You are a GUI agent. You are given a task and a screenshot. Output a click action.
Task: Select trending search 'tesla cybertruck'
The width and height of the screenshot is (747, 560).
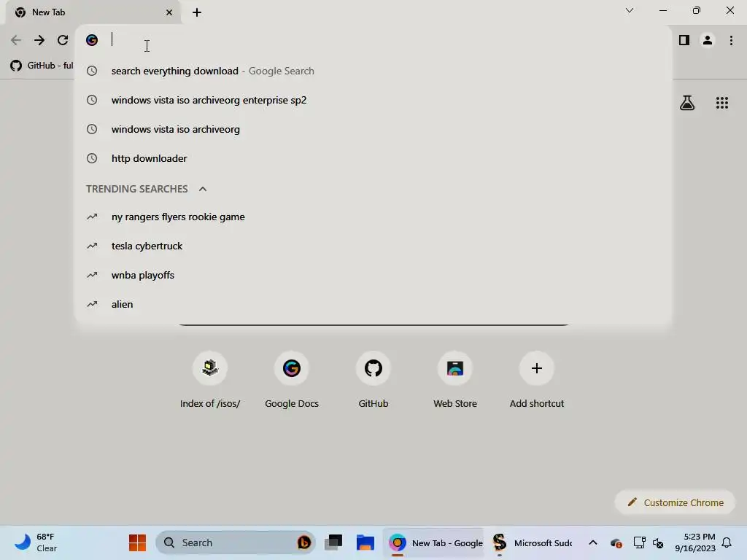click(373, 246)
